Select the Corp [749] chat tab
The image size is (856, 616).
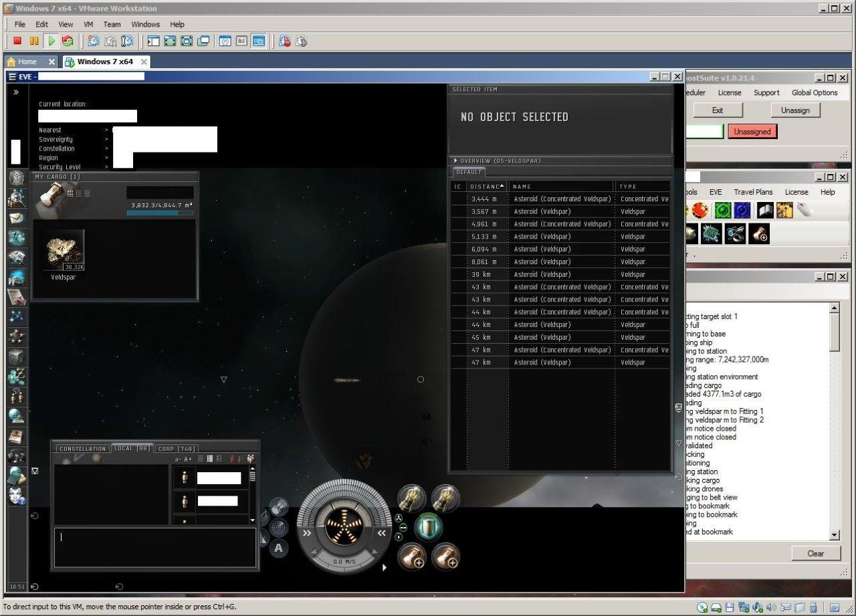176,449
